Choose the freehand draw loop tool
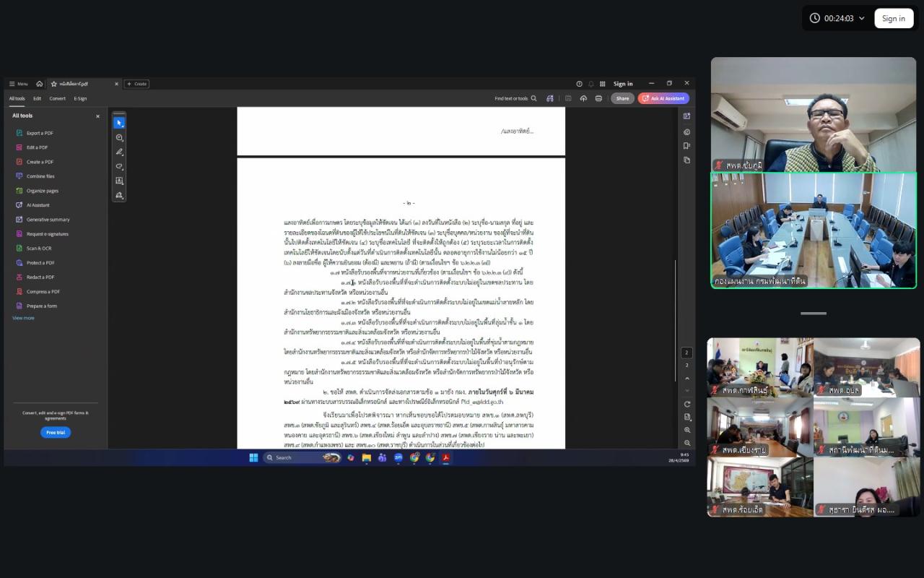Screen dimensions: 924x578 [119, 166]
